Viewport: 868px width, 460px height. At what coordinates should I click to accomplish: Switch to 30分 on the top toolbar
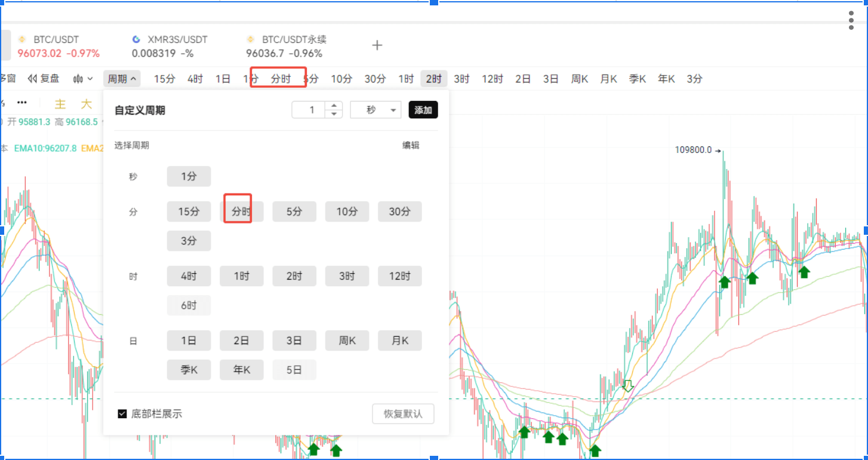(375, 78)
